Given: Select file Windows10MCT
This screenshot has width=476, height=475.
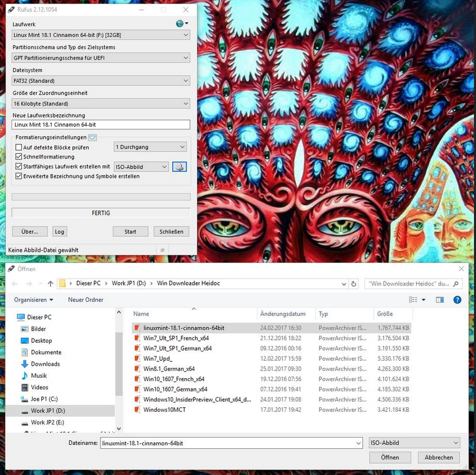Looking at the screenshot, I should point(272,409).
